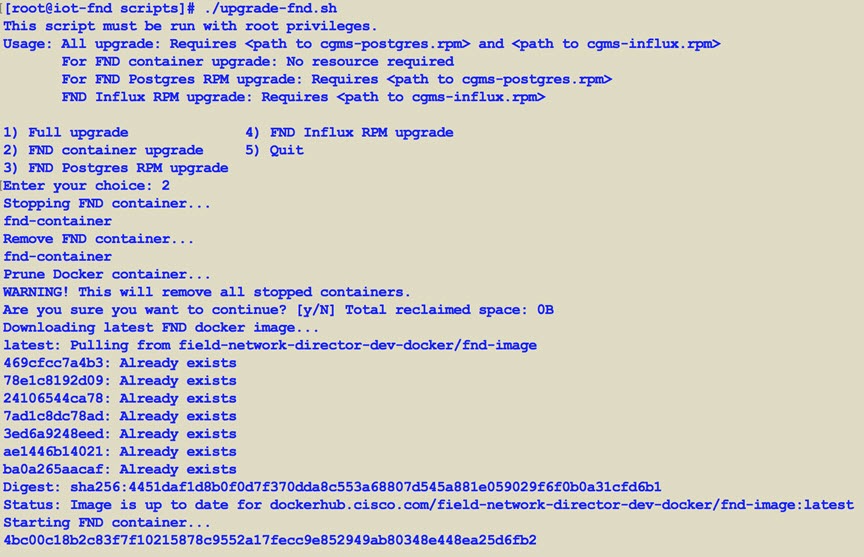The width and height of the screenshot is (864, 557).
Task: Click the [y/N] confirmation prompt
Action: (x=316, y=310)
